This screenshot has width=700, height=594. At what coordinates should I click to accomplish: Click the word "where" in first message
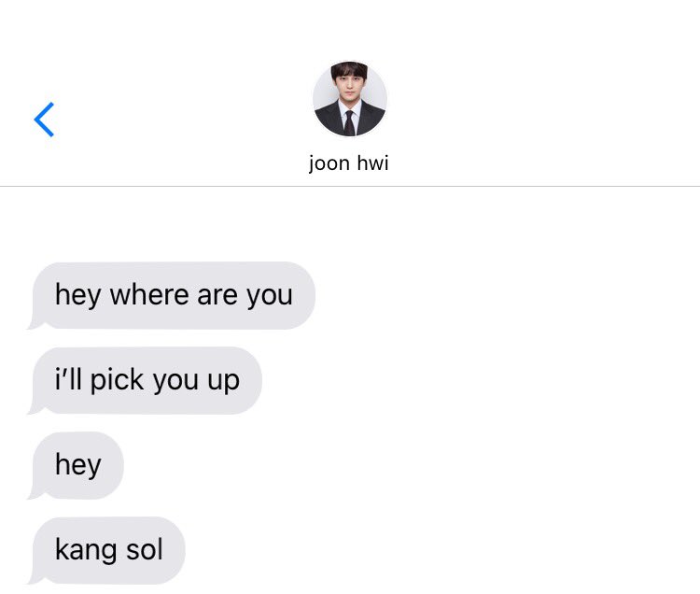click(x=149, y=295)
